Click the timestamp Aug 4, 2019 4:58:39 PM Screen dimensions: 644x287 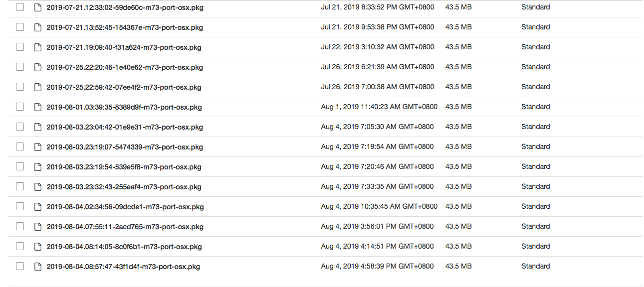click(378, 266)
